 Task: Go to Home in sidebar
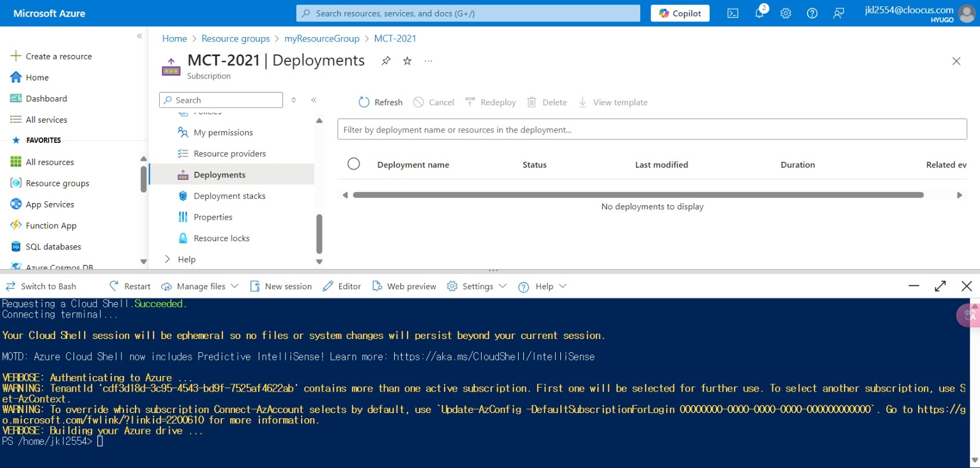(30, 78)
